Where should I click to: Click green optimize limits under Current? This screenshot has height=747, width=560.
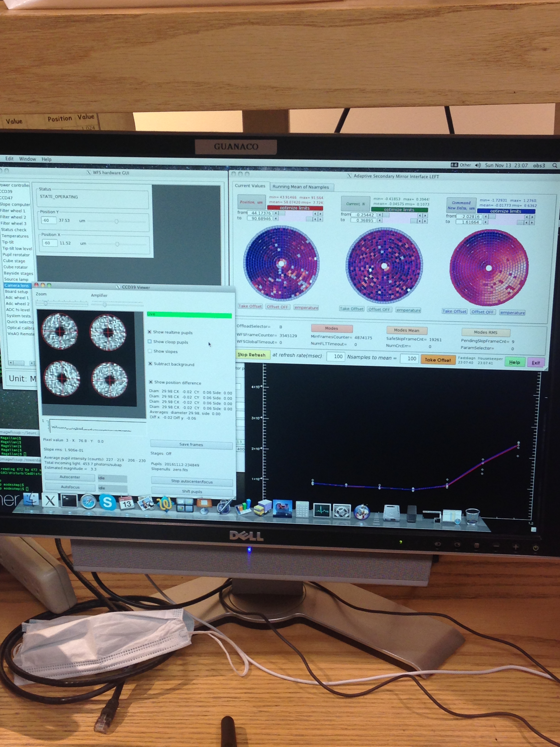point(399,209)
